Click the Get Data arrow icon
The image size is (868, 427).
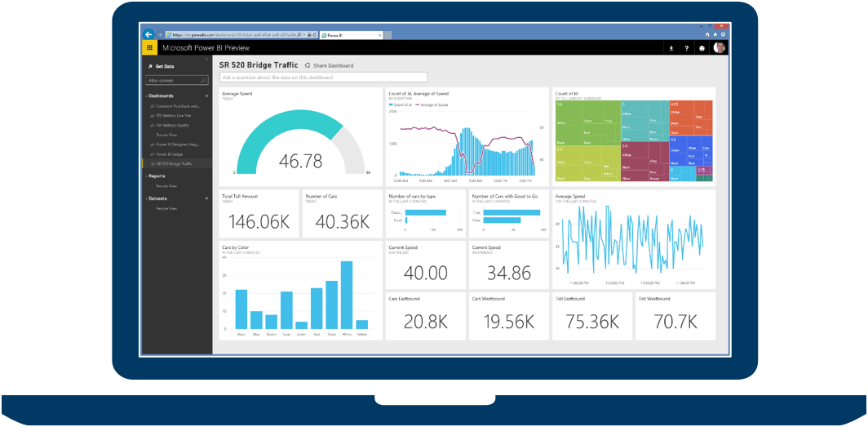150,66
